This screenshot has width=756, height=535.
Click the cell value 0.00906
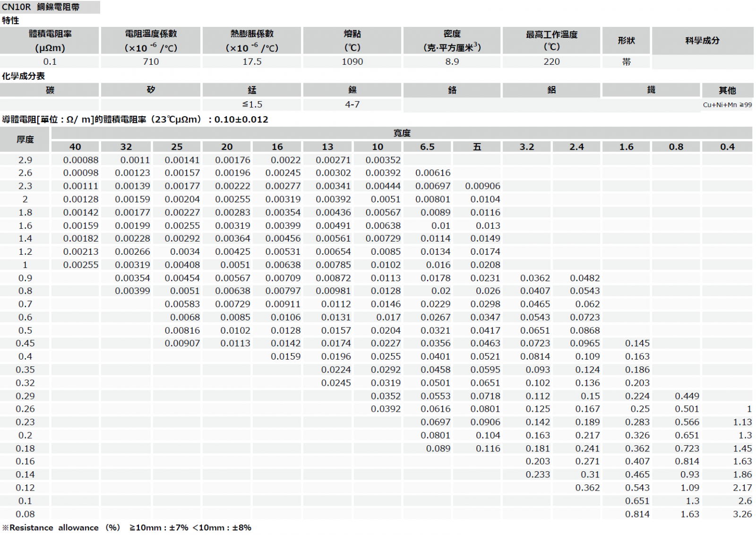(x=482, y=186)
